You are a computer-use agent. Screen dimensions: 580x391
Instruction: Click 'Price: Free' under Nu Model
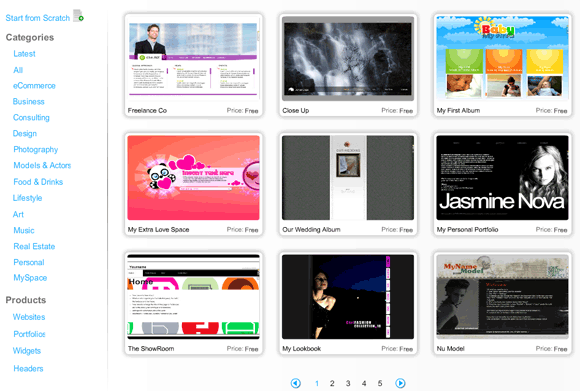(551, 348)
